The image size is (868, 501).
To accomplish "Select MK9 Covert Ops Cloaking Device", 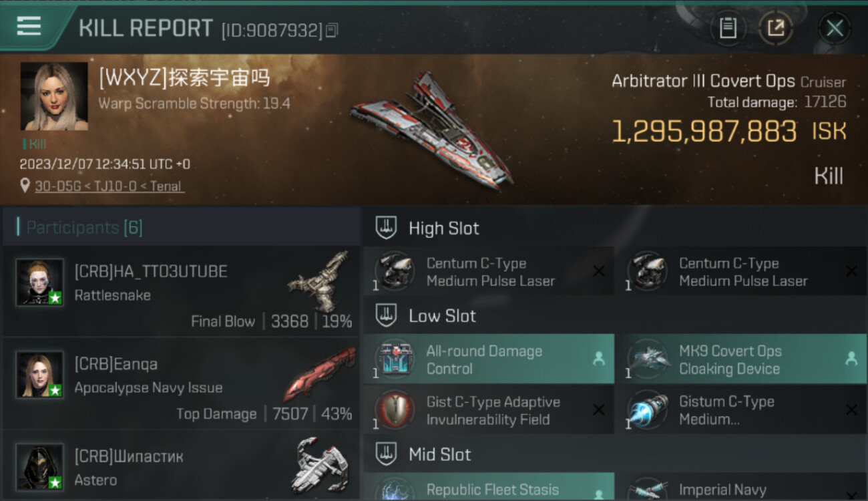I will [741, 359].
